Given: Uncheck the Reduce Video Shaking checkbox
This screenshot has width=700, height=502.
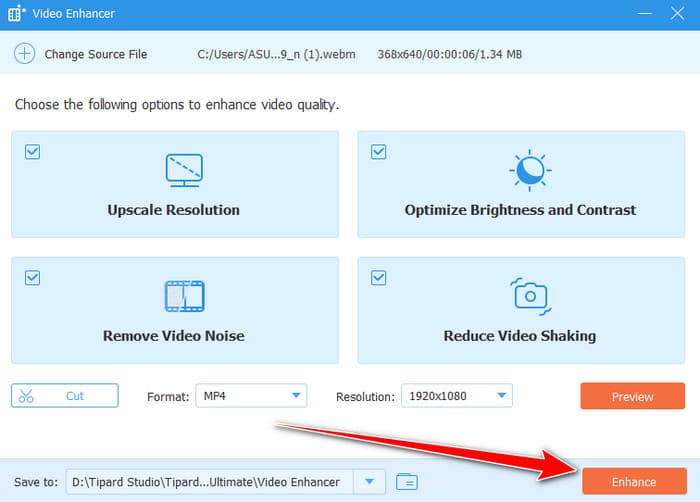Looking at the screenshot, I should coord(378,278).
